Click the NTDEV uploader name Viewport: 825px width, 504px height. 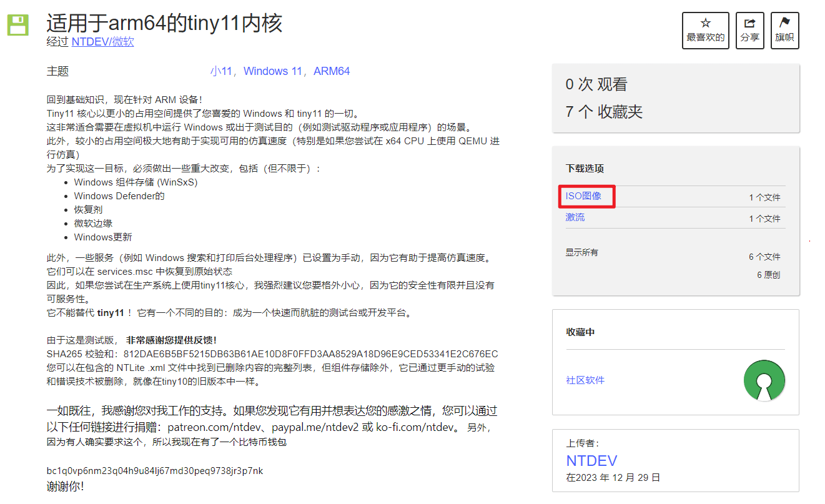(x=591, y=460)
